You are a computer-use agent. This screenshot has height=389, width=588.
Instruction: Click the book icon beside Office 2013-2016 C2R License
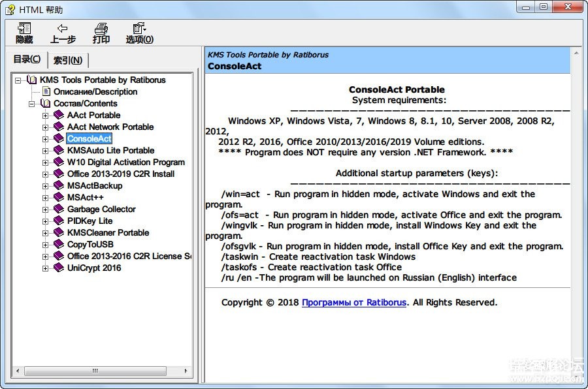[59, 257]
